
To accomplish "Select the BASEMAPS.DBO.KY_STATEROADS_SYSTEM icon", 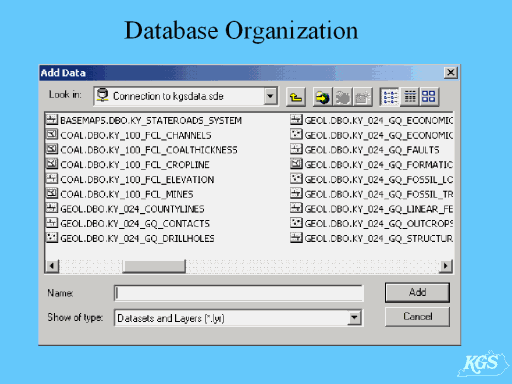I will [x=52, y=120].
